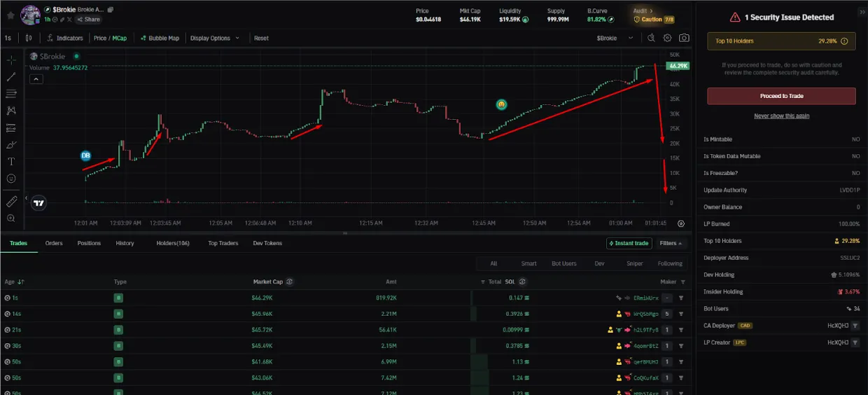Viewport: 868px width, 395px height.
Task: Select the text annotation tool
Action: [x=11, y=161]
